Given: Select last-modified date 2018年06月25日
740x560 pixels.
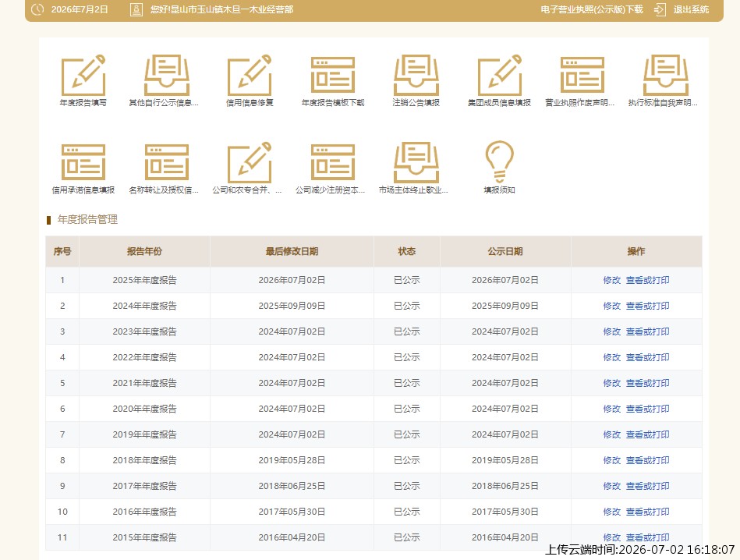Looking at the screenshot, I should (292, 486).
